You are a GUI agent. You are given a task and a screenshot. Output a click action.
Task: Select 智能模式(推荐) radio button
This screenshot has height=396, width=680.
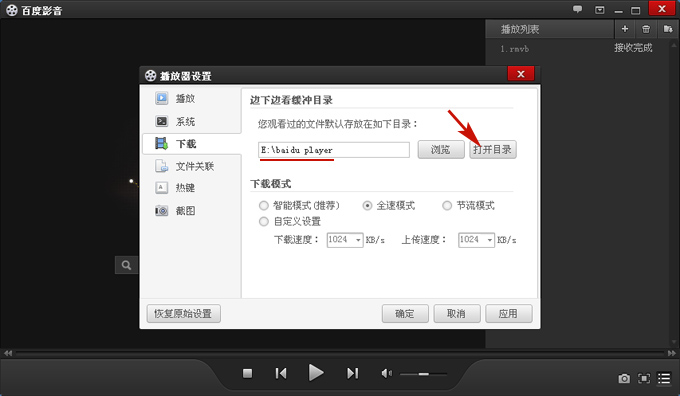coord(264,206)
